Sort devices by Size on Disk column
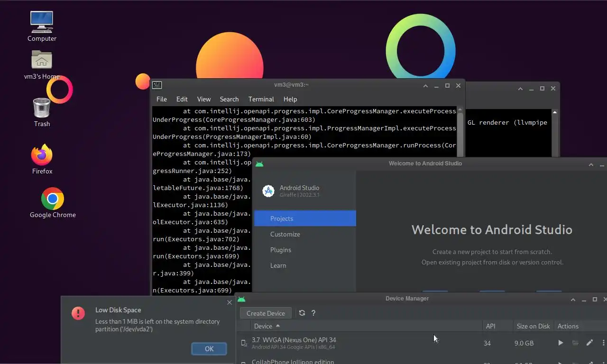 pyautogui.click(x=533, y=326)
